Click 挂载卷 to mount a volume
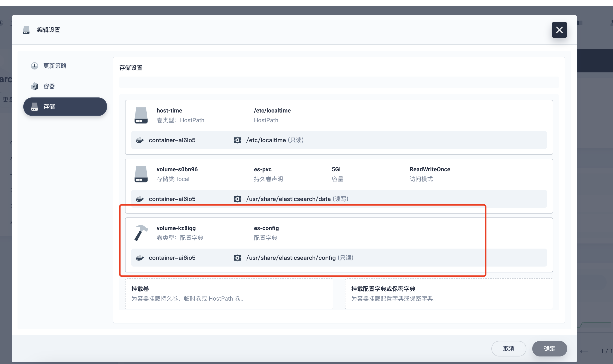This screenshot has width=613, height=364. pyautogui.click(x=229, y=294)
